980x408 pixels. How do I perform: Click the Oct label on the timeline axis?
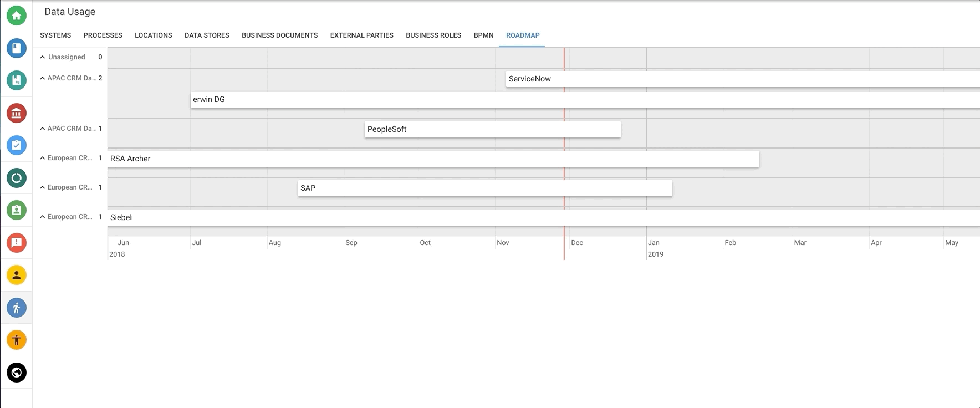pos(425,243)
